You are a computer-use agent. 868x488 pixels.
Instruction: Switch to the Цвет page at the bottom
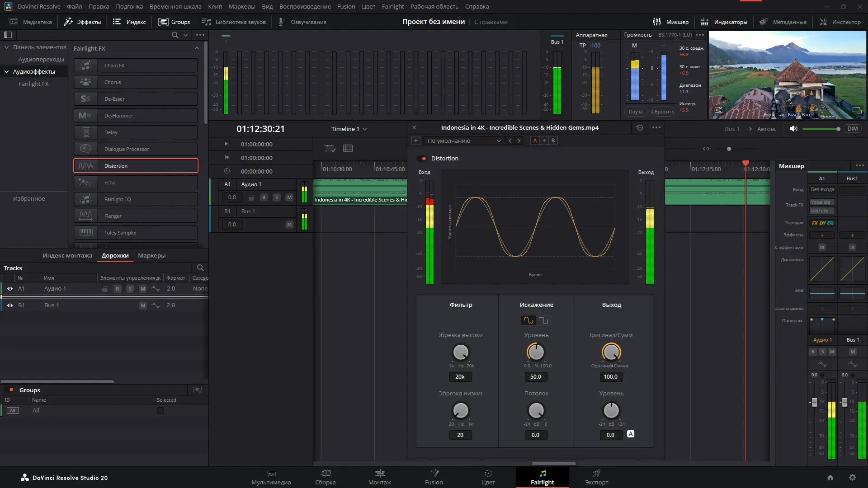coord(488,478)
